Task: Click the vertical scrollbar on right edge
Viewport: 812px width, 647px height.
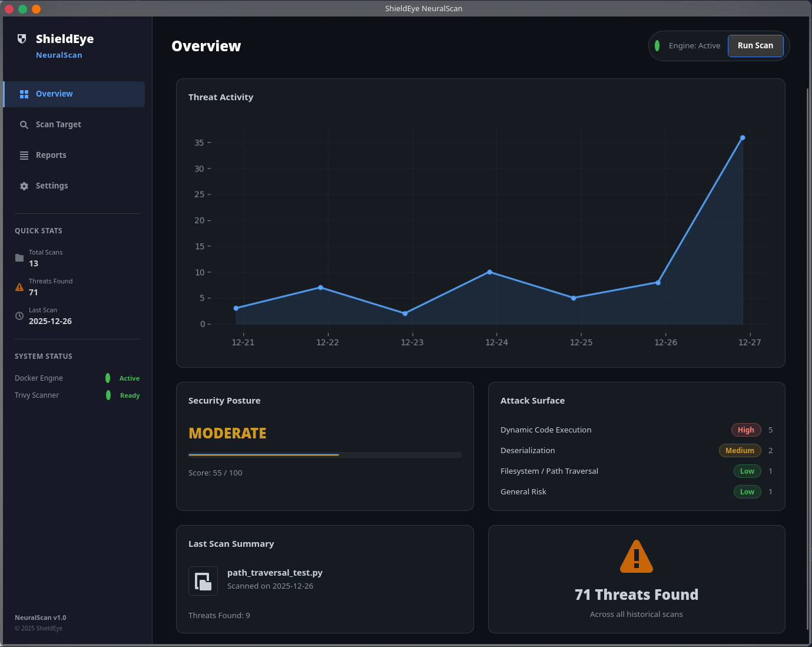Action: tap(808, 359)
